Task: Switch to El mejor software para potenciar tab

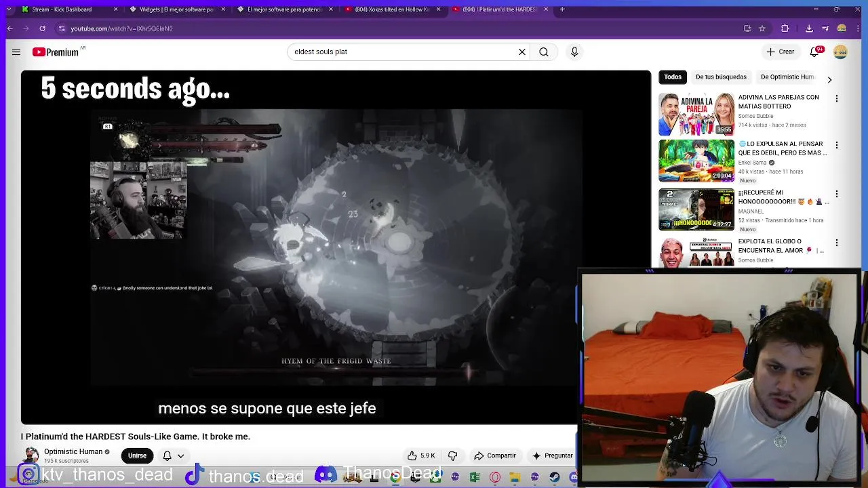Action: pyautogui.click(x=285, y=9)
